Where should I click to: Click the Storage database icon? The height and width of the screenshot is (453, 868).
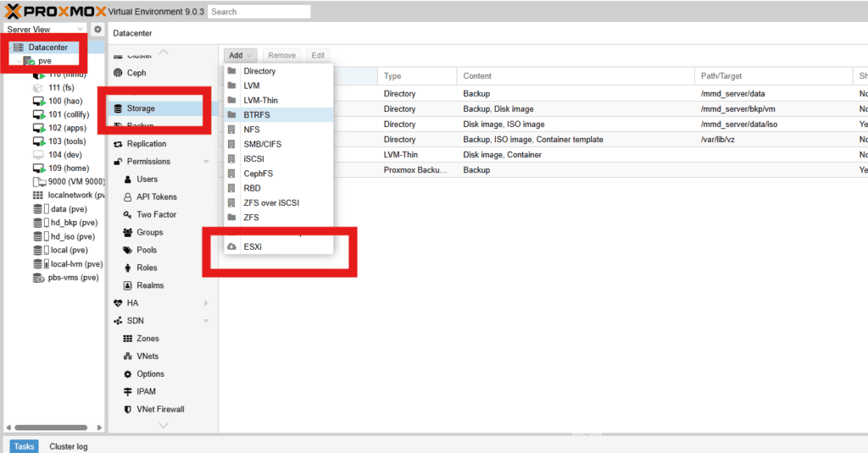pos(118,108)
